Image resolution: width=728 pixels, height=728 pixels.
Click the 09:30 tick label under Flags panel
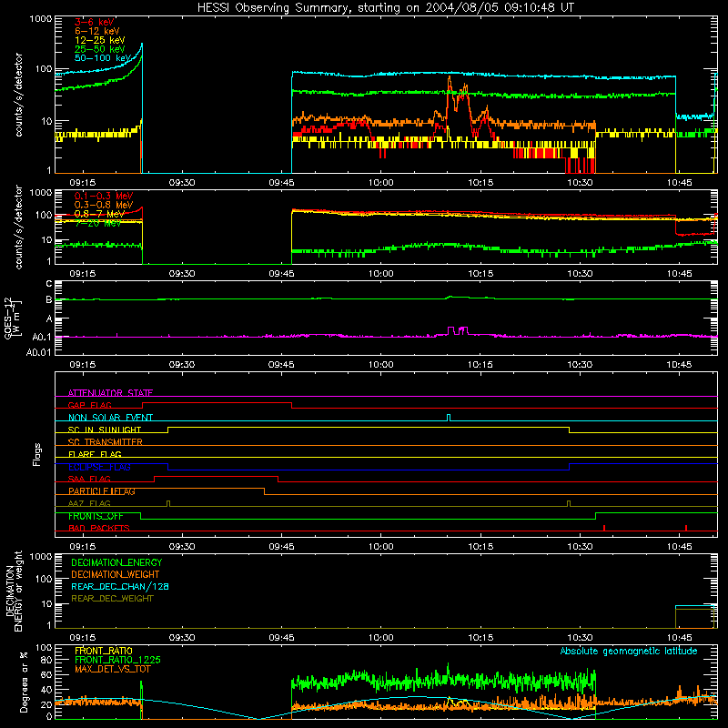(x=182, y=547)
